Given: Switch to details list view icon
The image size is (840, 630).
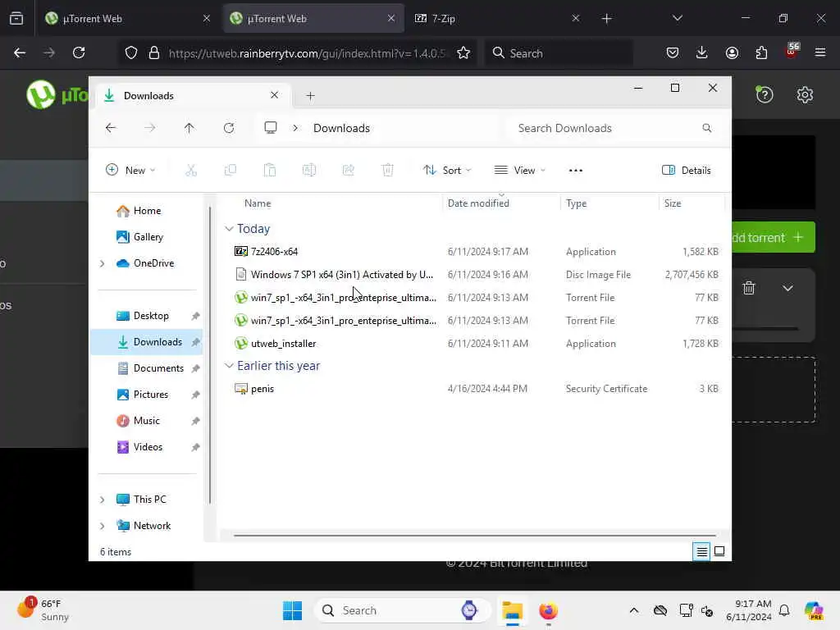Looking at the screenshot, I should 702,551.
